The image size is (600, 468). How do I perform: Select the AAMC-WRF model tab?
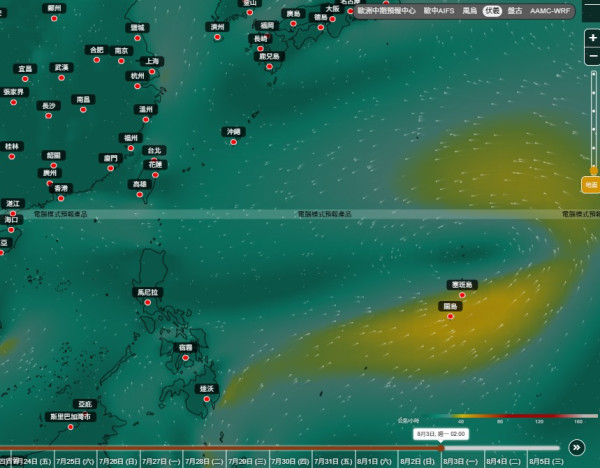click(x=550, y=11)
